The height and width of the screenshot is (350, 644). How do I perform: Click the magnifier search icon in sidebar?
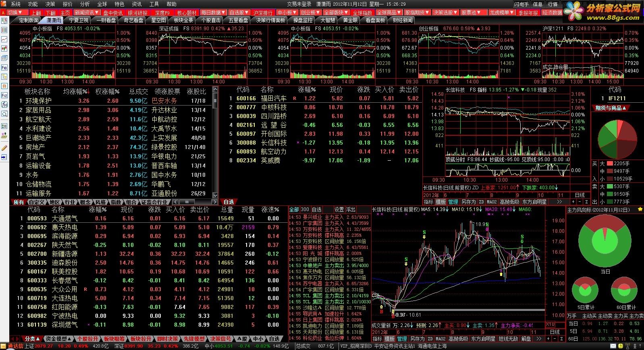pos(4,114)
